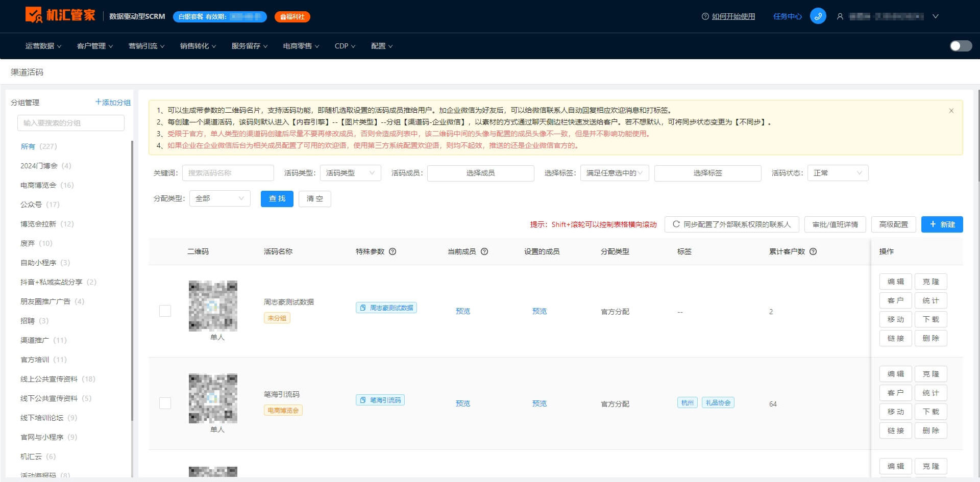Click 统计 for 周志豪测试数据 row
Viewport: 980px width, 482px height.
click(x=931, y=300)
